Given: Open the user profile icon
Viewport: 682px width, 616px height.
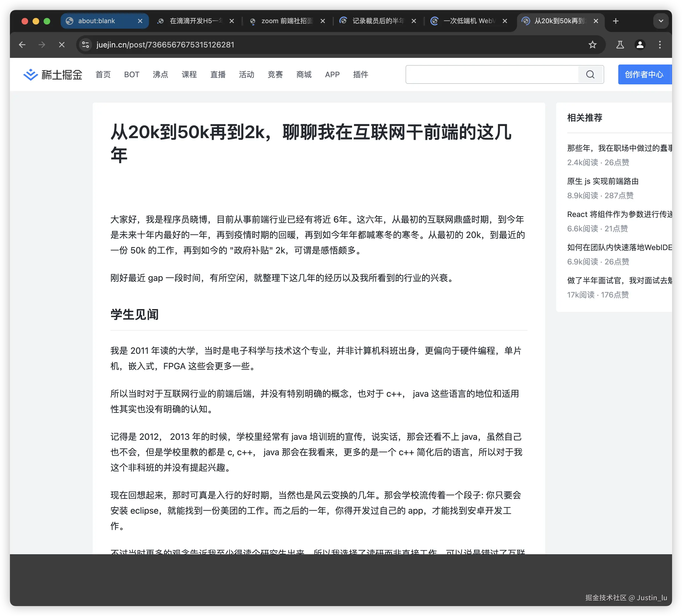Looking at the screenshot, I should (x=640, y=45).
